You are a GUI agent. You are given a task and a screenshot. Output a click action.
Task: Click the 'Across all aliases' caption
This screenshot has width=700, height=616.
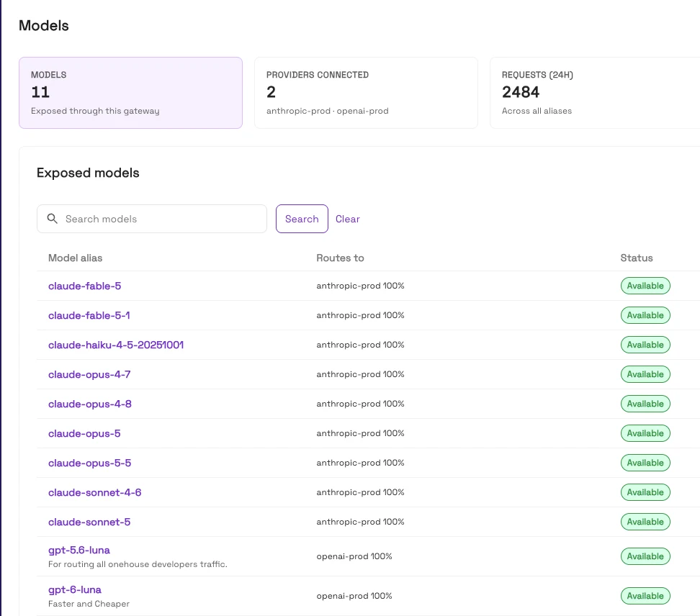click(x=537, y=111)
